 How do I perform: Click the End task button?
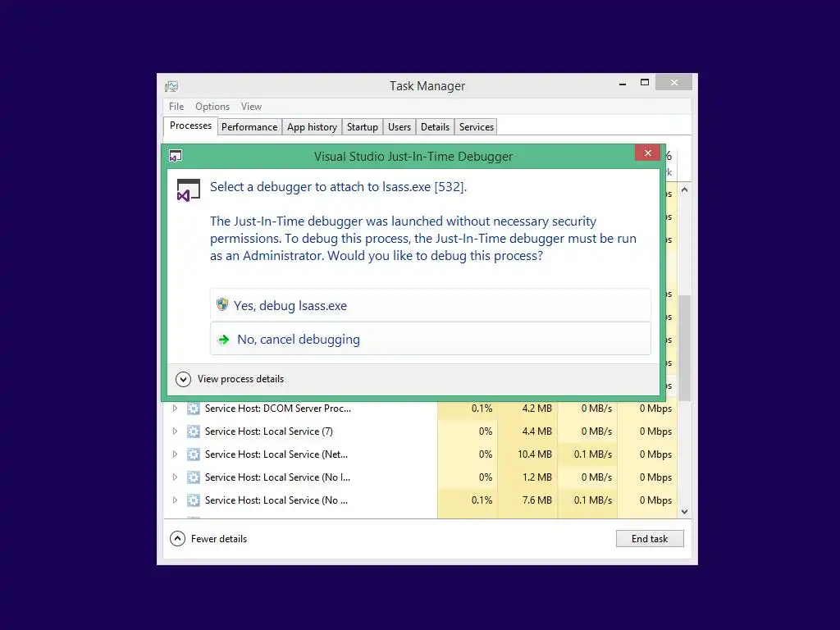650,538
